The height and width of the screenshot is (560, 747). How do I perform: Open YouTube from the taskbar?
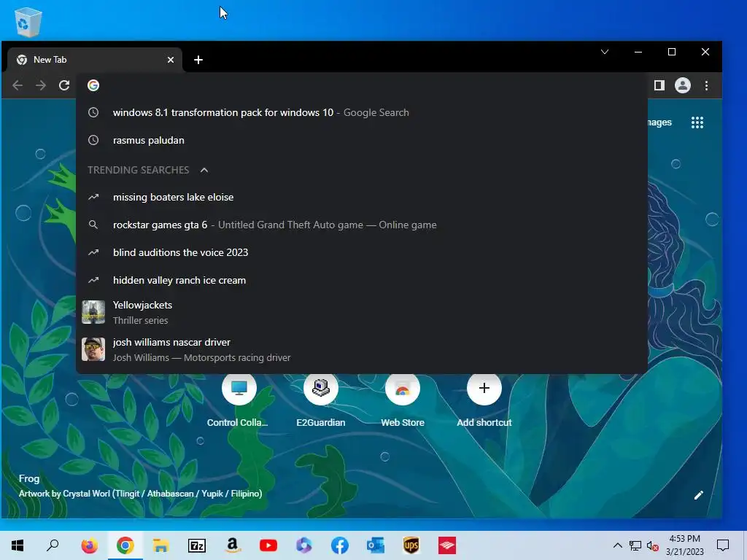[268, 545]
